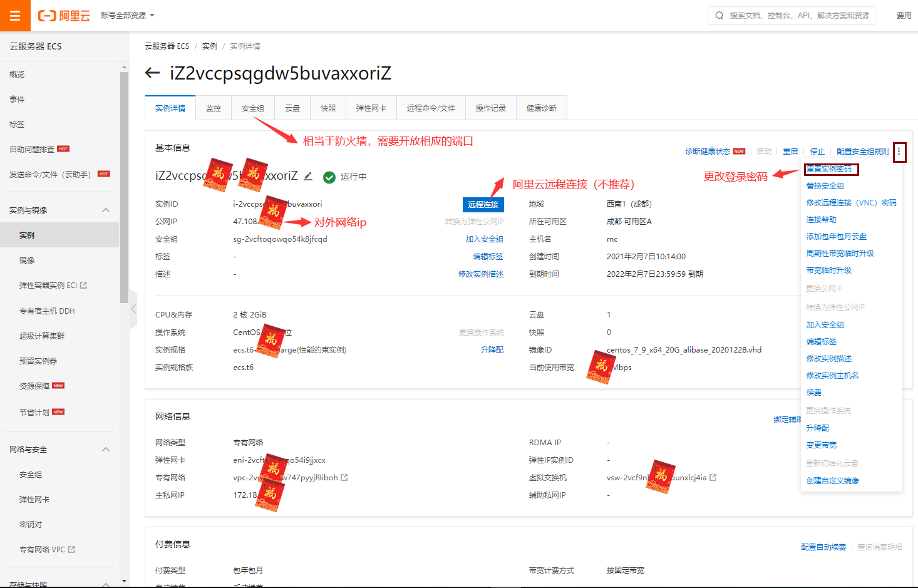
Task: Click the 停止 action link
Action: [817, 152]
